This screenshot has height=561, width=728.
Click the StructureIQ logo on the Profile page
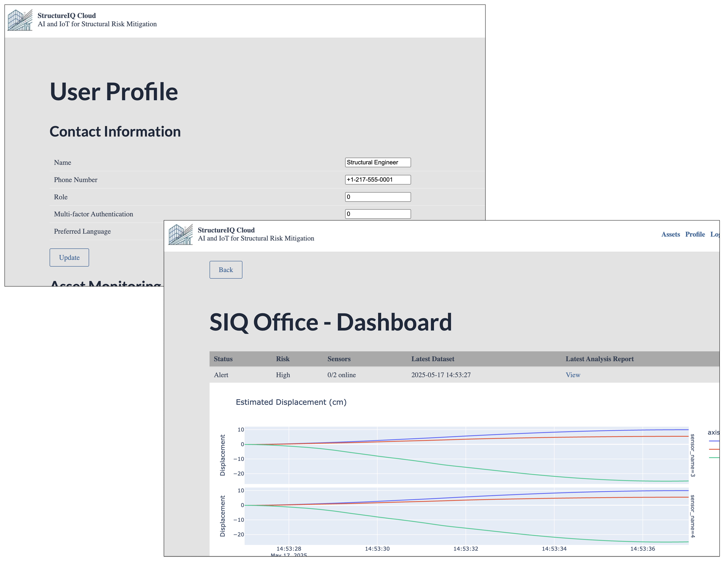click(x=20, y=20)
